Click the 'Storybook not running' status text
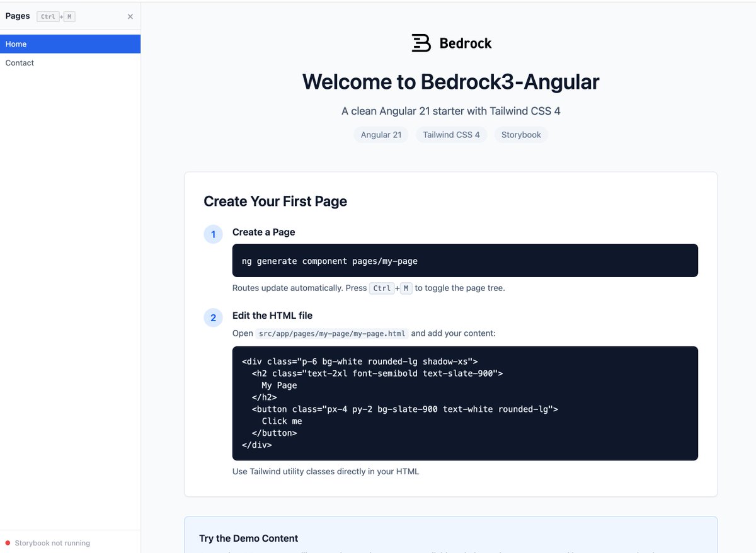756x553 pixels. 52,543
